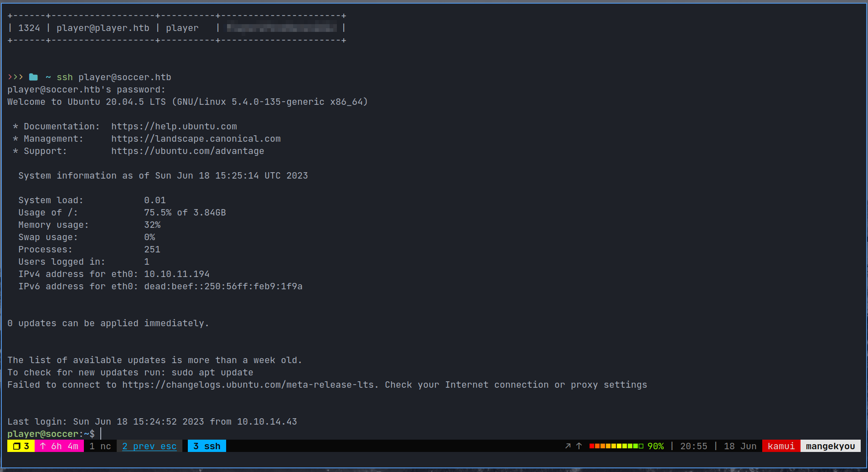Image resolution: width=868 pixels, height=472 pixels.
Task: Click the 18 Jun date in status bar
Action: (x=740, y=446)
